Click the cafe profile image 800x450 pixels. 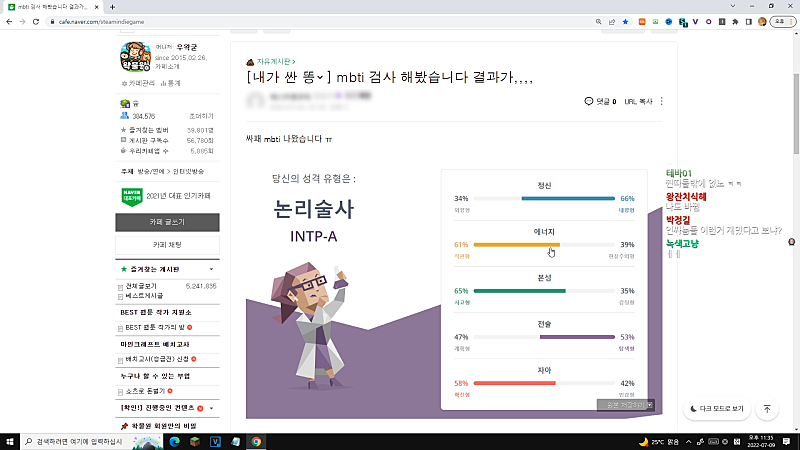135,57
